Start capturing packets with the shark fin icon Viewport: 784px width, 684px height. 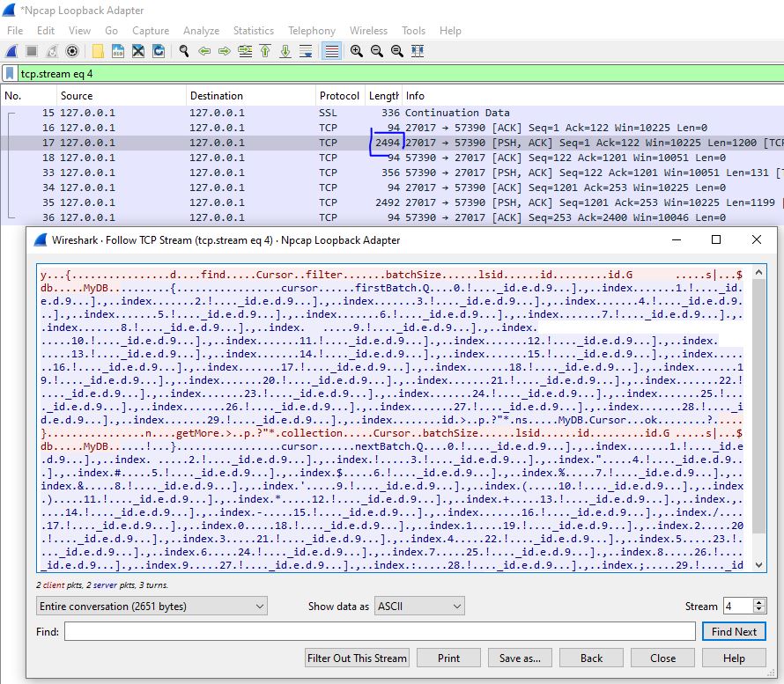(11, 51)
